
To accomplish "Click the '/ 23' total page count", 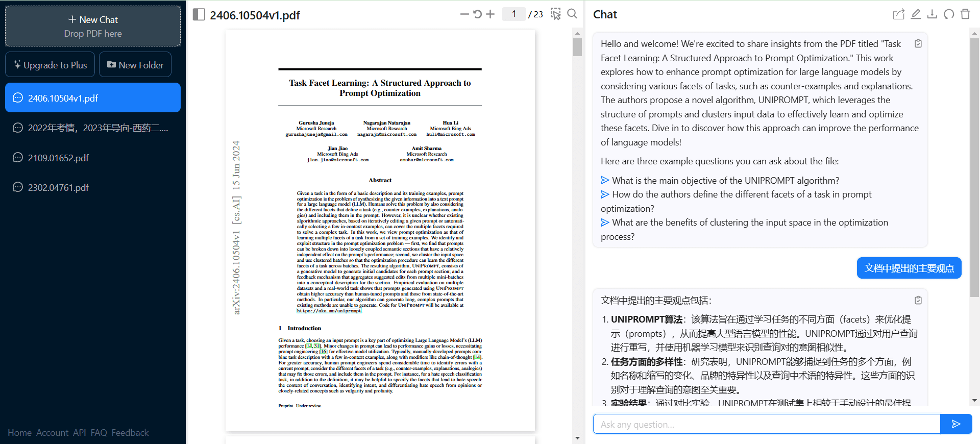I will pyautogui.click(x=535, y=14).
